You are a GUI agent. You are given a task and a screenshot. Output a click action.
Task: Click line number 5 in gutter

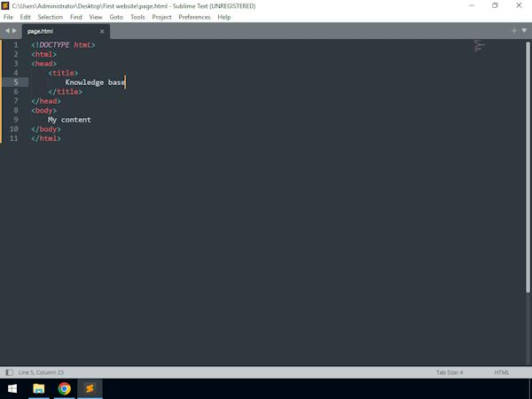click(x=16, y=82)
